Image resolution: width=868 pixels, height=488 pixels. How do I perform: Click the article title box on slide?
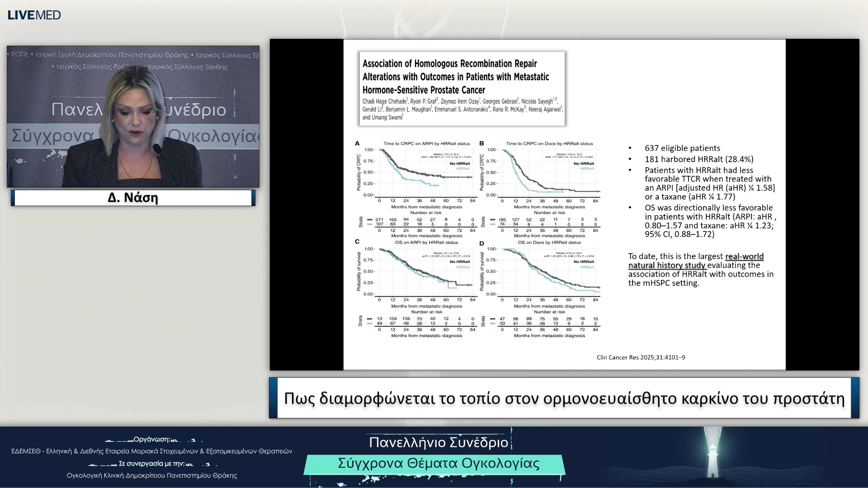[x=462, y=89]
